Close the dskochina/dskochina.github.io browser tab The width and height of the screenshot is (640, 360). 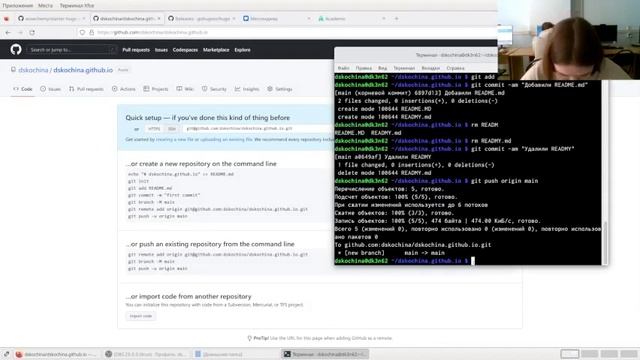click(x=159, y=18)
